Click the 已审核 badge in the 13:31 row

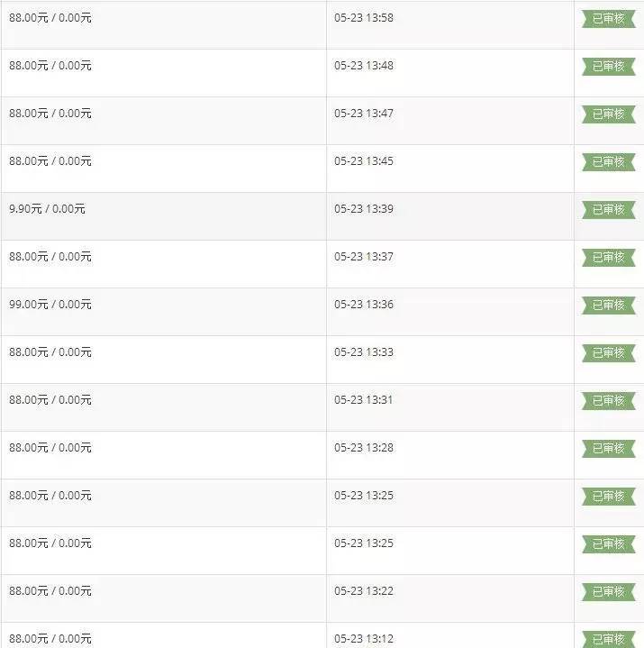(608, 401)
